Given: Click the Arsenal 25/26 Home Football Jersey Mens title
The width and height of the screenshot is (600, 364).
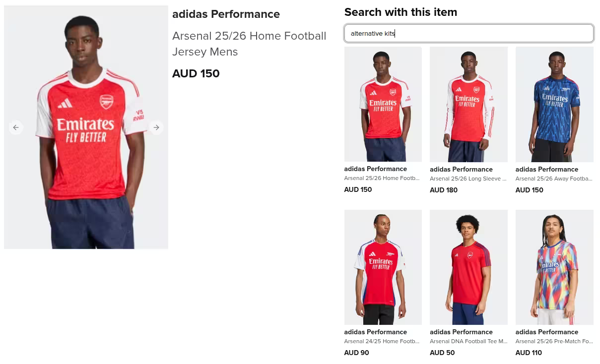Looking at the screenshot, I should coord(249,44).
